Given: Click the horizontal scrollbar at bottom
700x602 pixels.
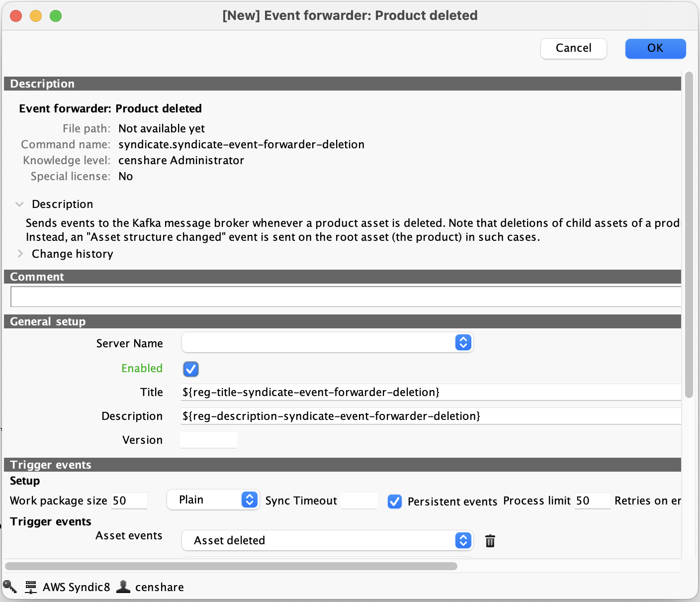Looking at the screenshot, I should [x=231, y=566].
